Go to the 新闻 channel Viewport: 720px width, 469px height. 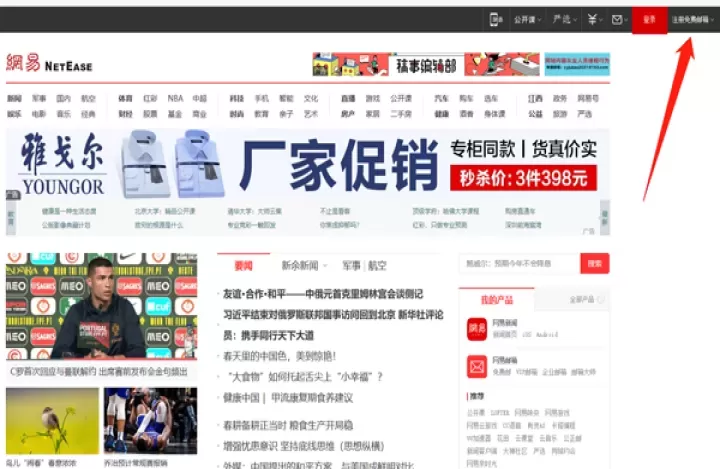tap(14, 98)
